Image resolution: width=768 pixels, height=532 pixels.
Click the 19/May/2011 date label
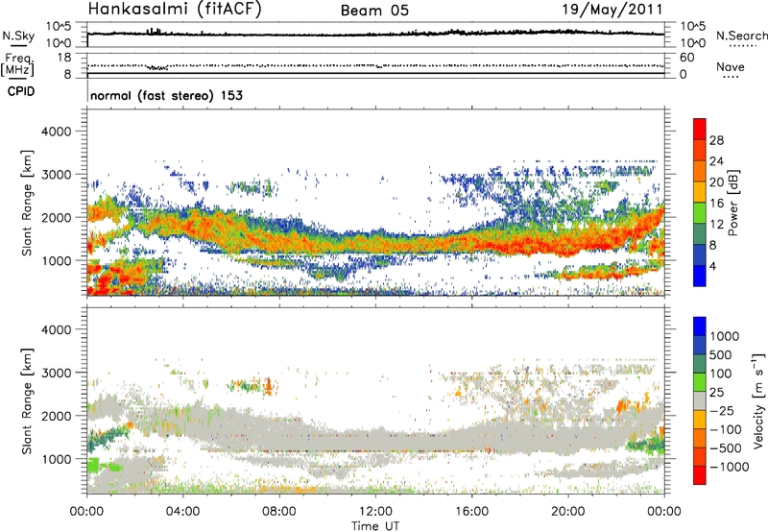click(612, 10)
